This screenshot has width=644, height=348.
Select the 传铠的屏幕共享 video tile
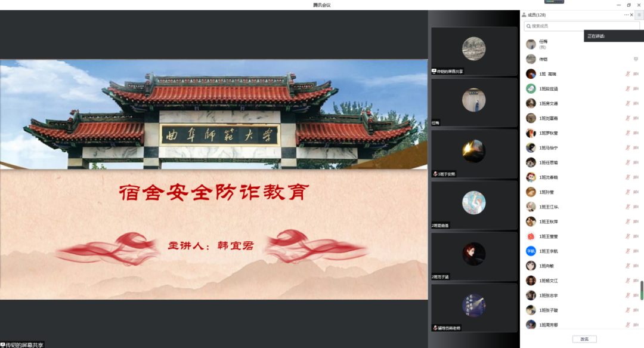(x=474, y=51)
